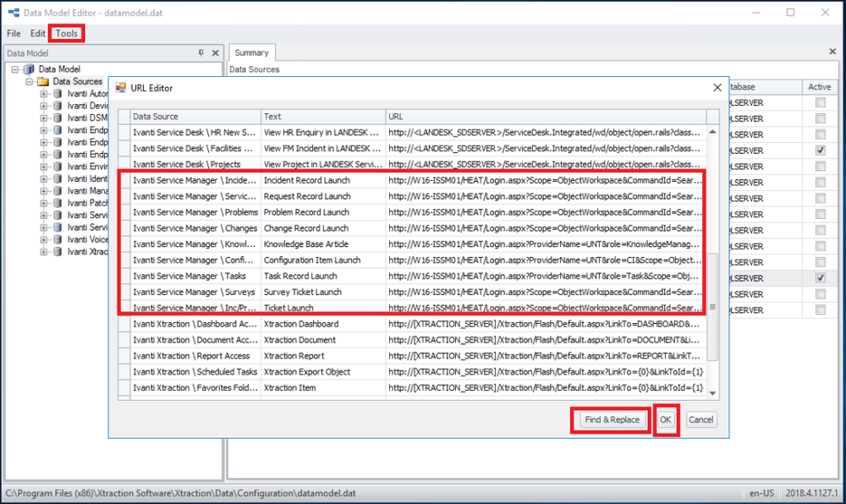Click the X icon on the Data Model panel header

pos(214,52)
